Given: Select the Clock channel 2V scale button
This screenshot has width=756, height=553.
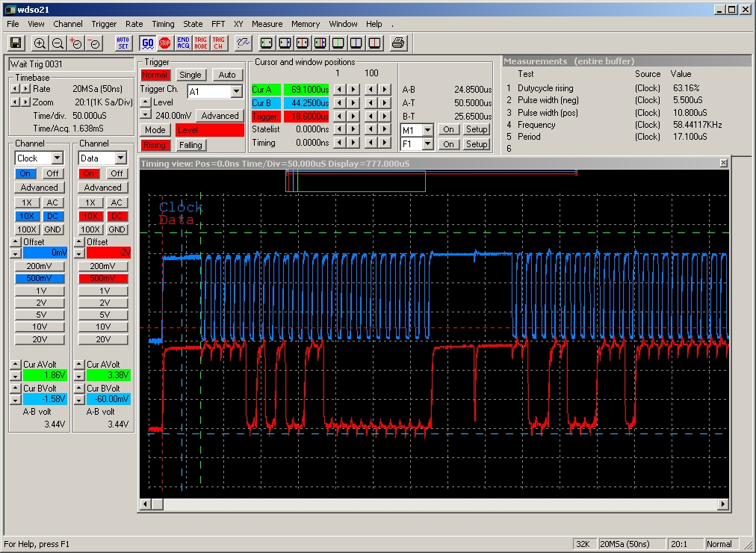Looking at the screenshot, I should coord(40,303).
